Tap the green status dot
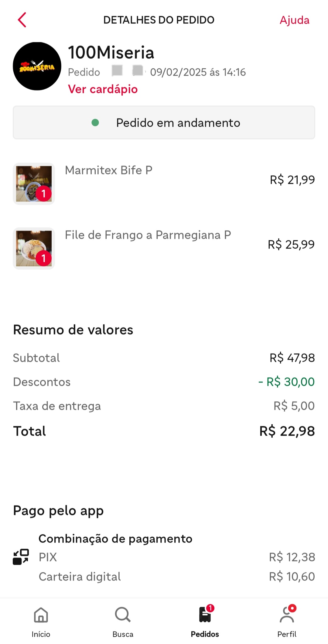This screenshot has height=644, width=328. click(x=95, y=123)
